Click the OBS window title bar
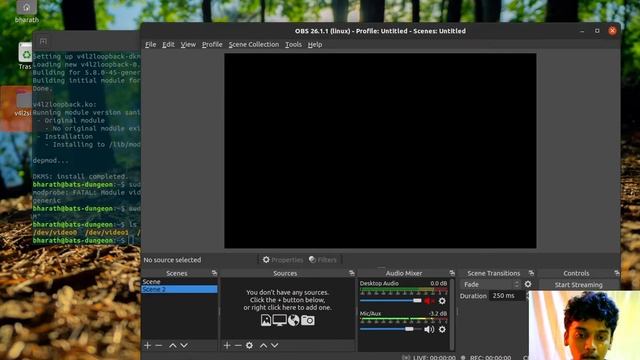This screenshot has width=640, height=360. pos(380,31)
